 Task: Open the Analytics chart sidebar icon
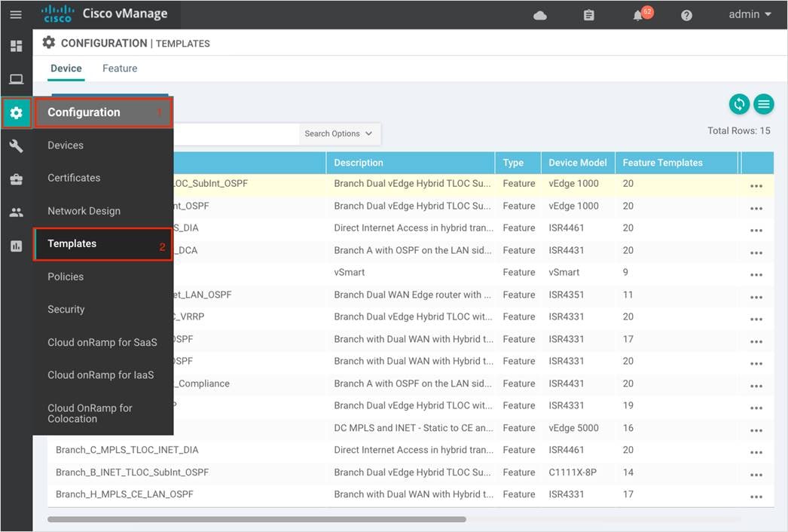click(x=16, y=246)
